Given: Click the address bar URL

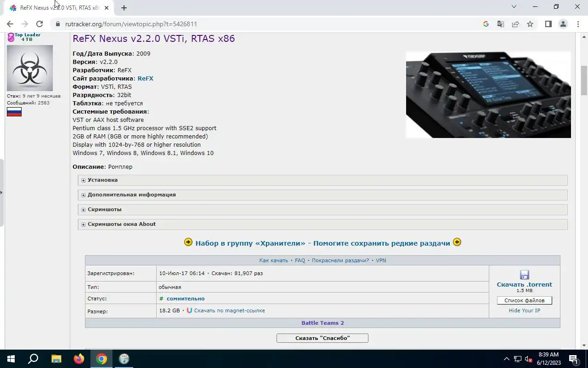Looking at the screenshot, I should point(131,24).
